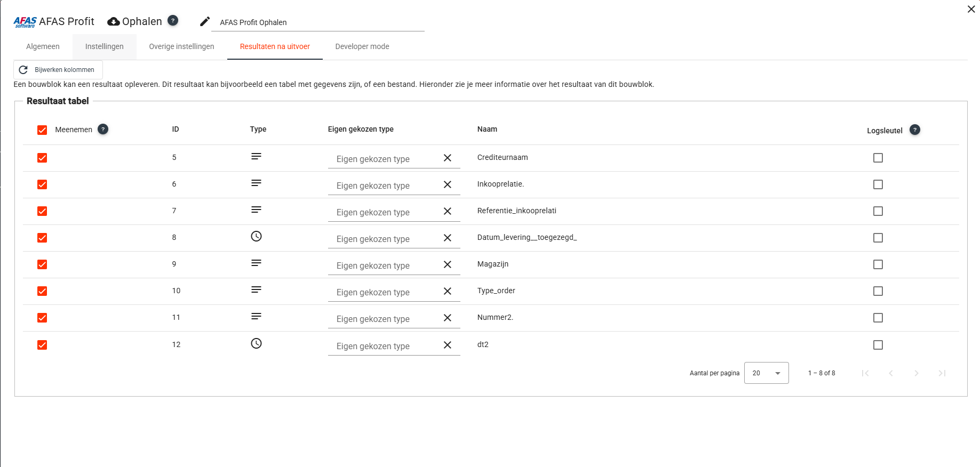This screenshot has width=980, height=467.
Task: Click the Bijwerken kolommen button
Action: pyautogui.click(x=58, y=70)
